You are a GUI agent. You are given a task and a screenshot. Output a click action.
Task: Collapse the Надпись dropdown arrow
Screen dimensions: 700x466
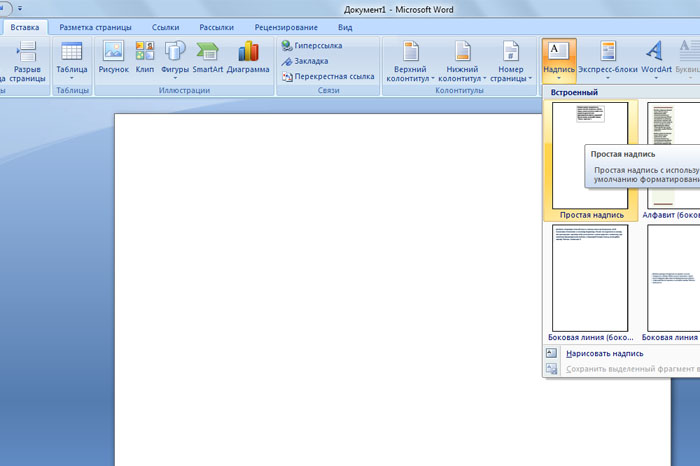[559, 78]
